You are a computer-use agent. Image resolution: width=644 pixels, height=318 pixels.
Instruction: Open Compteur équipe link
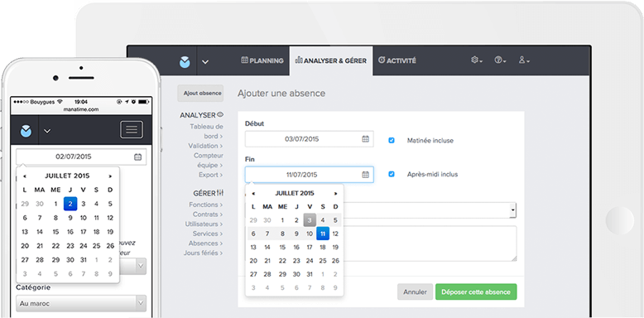209,160
